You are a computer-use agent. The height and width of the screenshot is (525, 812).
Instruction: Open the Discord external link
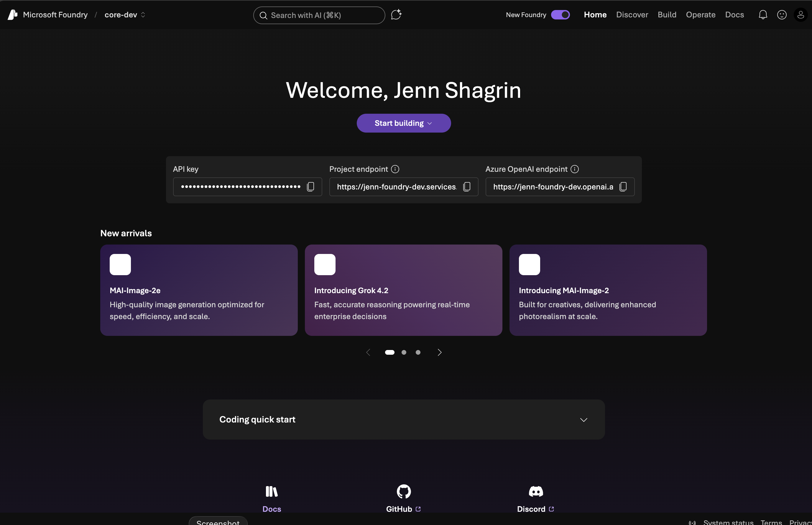(x=535, y=509)
